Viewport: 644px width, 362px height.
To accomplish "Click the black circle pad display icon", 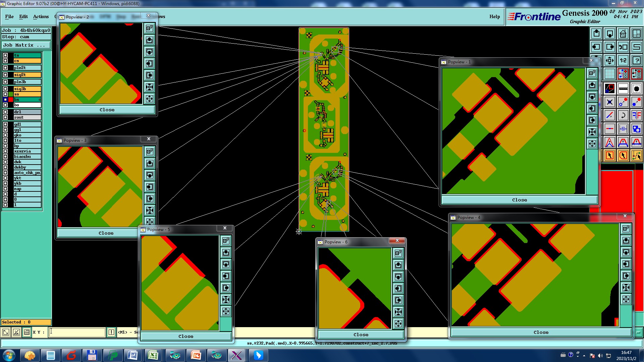I will pyautogui.click(x=637, y=88).
